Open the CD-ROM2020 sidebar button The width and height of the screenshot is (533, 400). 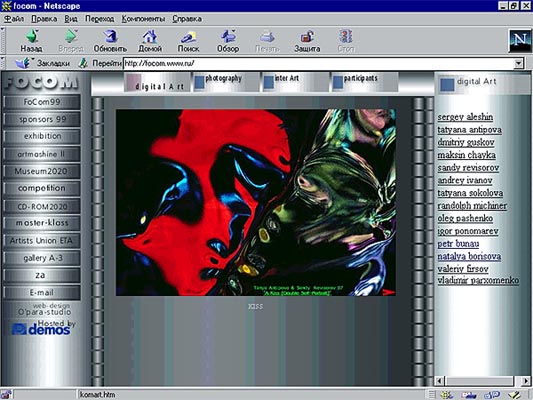[x=42, y=206]
